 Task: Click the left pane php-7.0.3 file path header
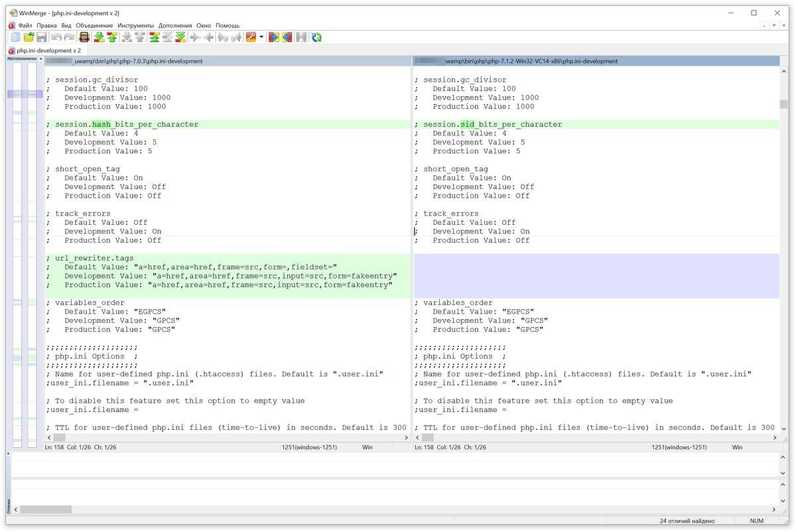pos(228,61)
